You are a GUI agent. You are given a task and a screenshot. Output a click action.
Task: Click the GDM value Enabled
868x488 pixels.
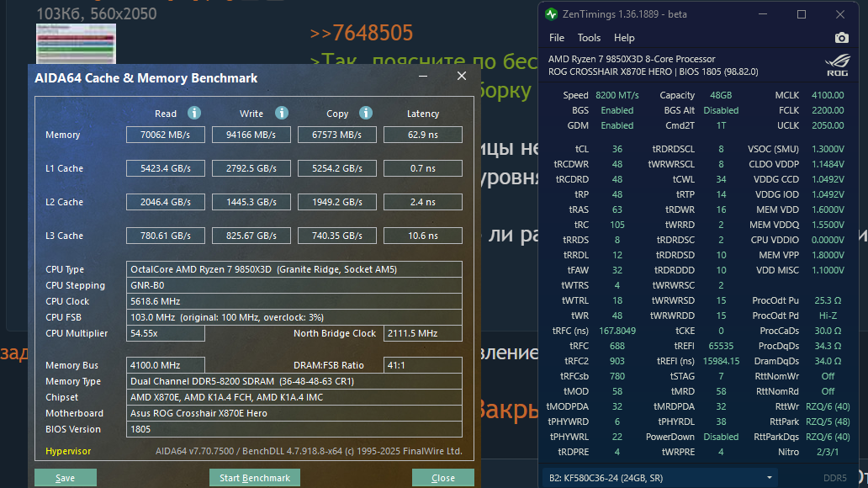(617, 125)
